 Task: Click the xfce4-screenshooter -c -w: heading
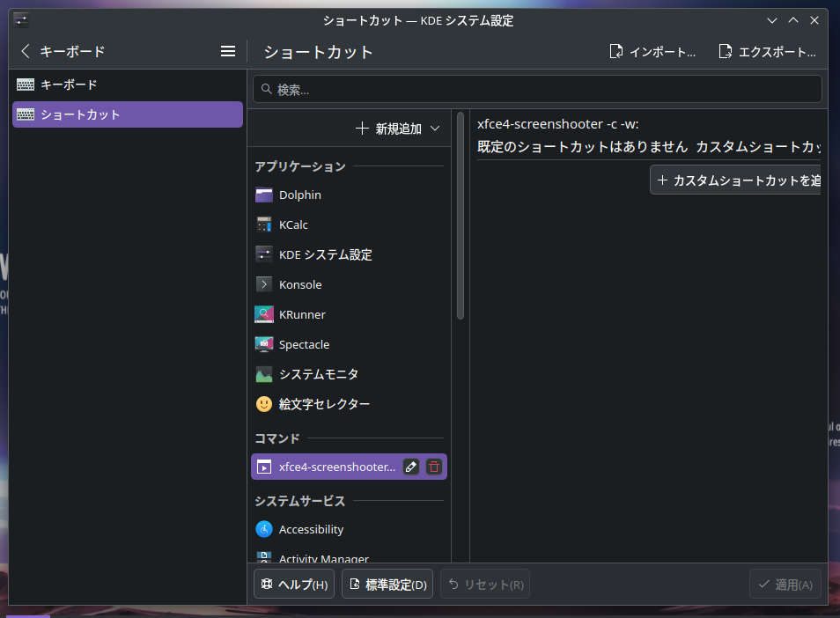click(x=557, y=124)
